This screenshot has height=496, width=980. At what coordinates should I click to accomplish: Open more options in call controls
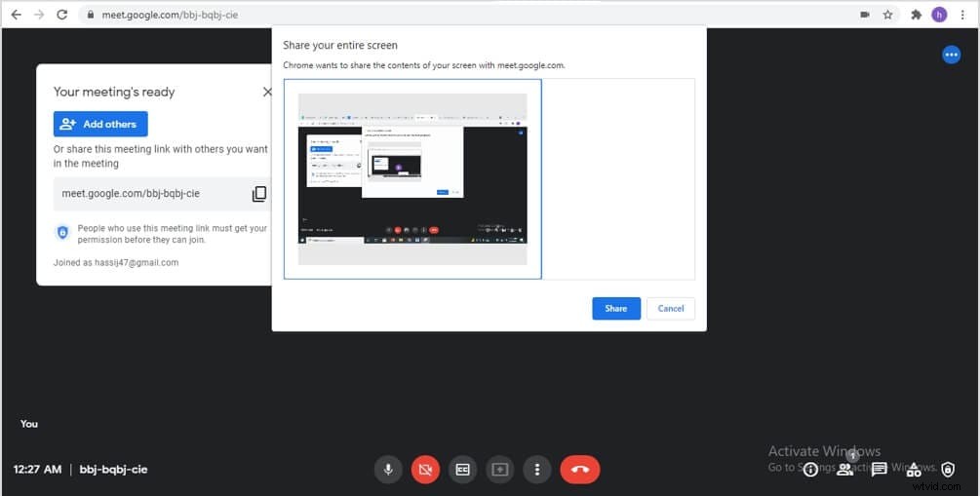pyautogui.click(x=537, y=470)
